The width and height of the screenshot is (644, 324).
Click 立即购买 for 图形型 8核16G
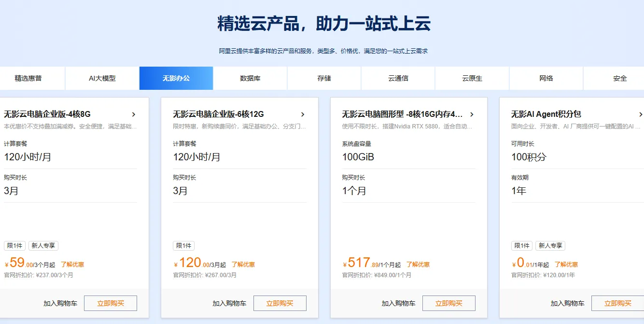coord(449,303)
